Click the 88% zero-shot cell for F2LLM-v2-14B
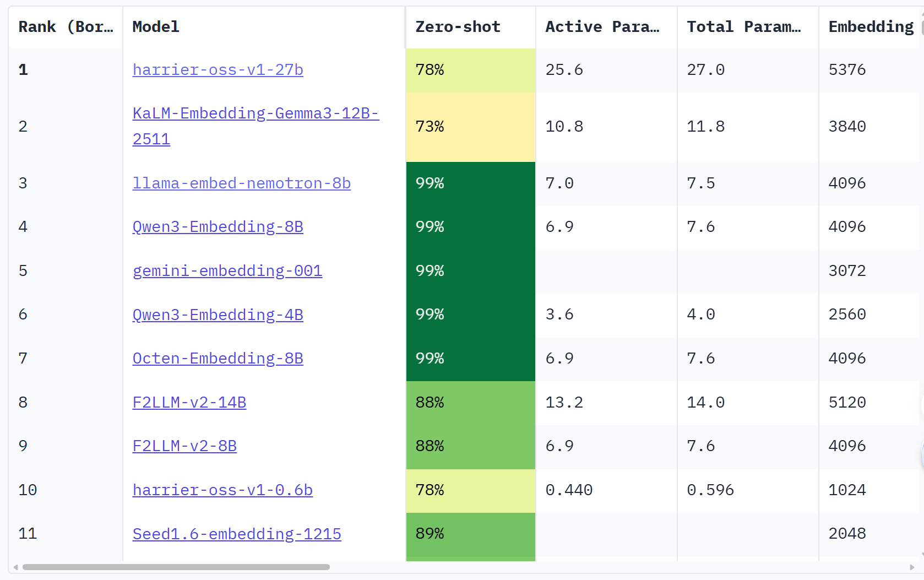 coord(471,403)
